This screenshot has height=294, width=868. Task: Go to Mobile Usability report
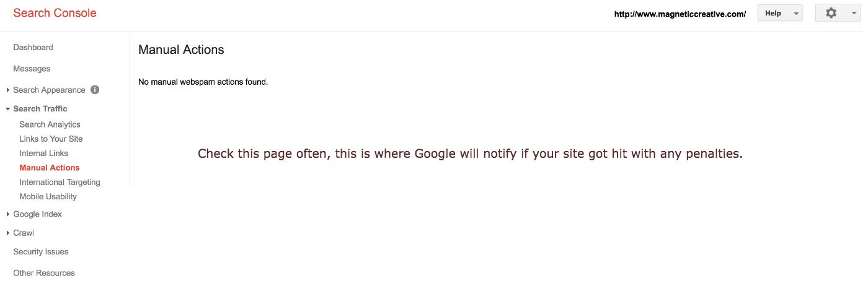48,196
